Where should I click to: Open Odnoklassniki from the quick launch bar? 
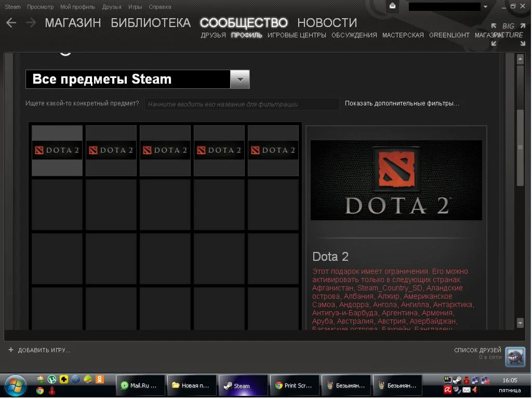coord(100,379)
